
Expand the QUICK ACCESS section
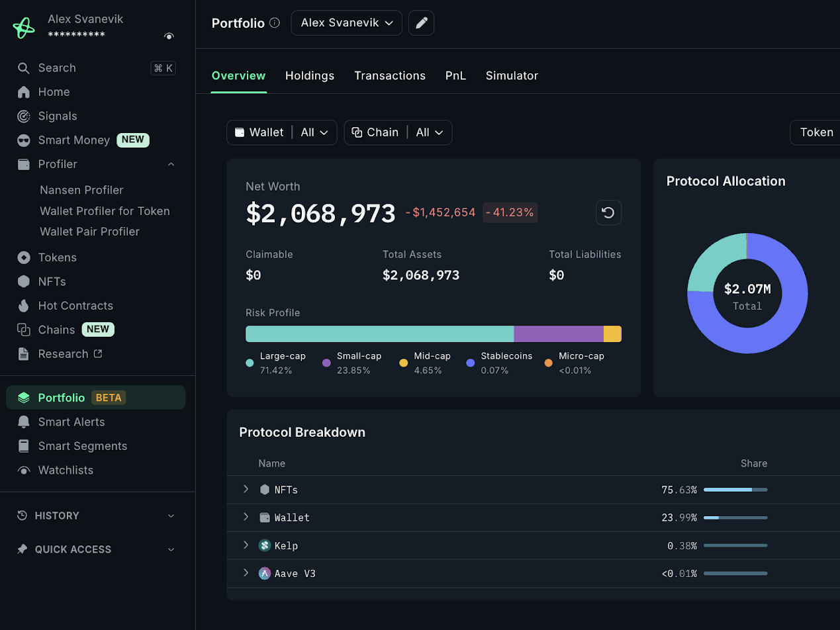(x=96, y=549)
